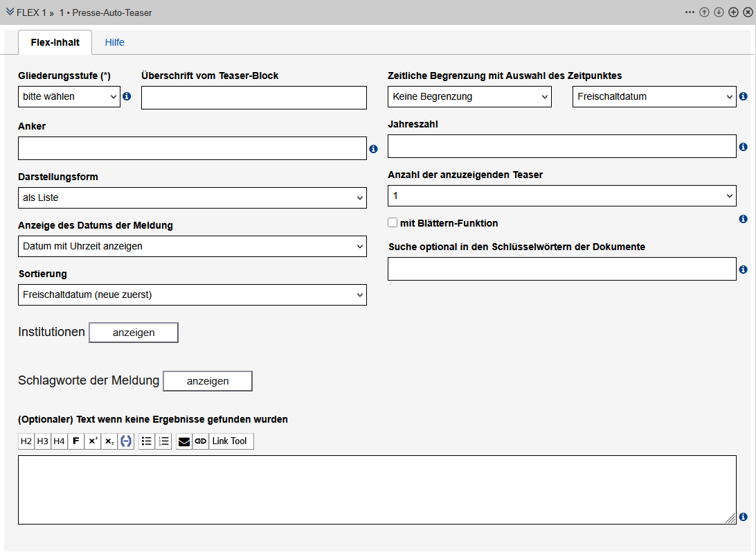Insert a bulleted list

tap(147, 441)
